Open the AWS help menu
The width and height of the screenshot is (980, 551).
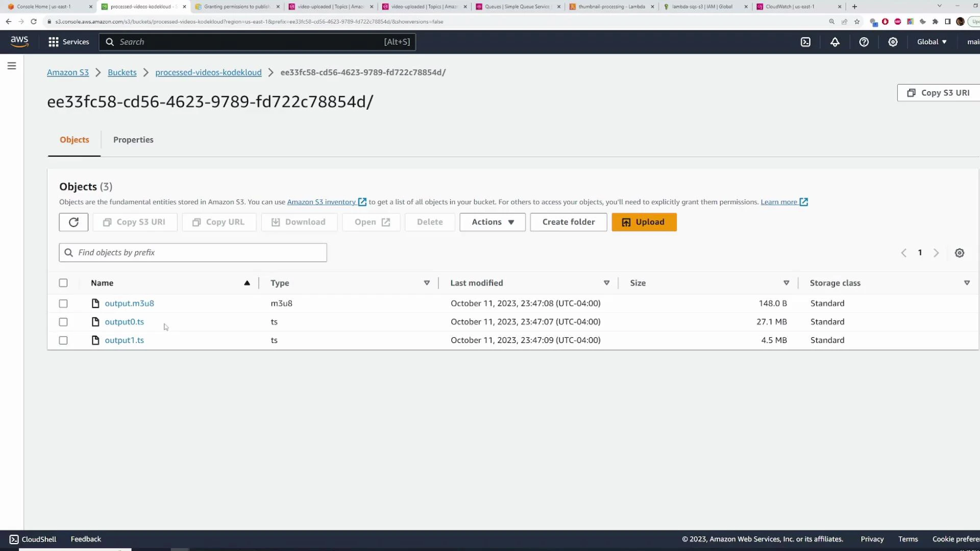[x=864, y=42]
